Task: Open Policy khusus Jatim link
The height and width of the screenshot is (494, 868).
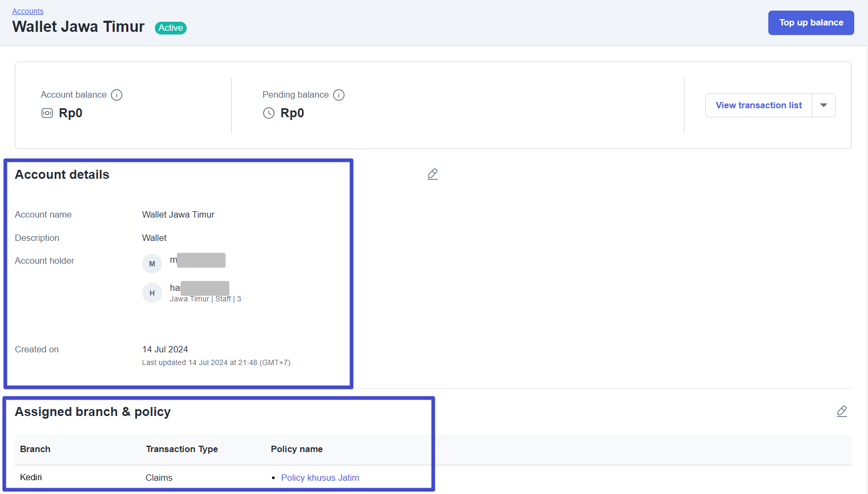Action: (x=320, y=478)
